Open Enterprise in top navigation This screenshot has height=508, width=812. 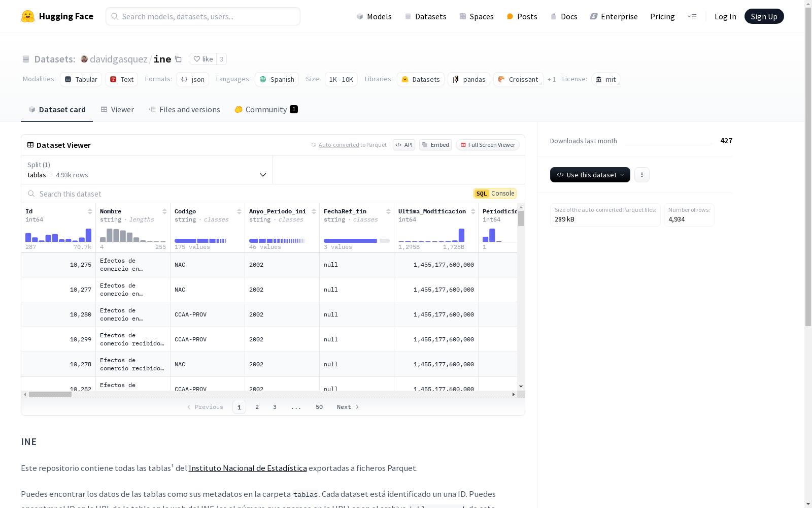coord(614,16)
